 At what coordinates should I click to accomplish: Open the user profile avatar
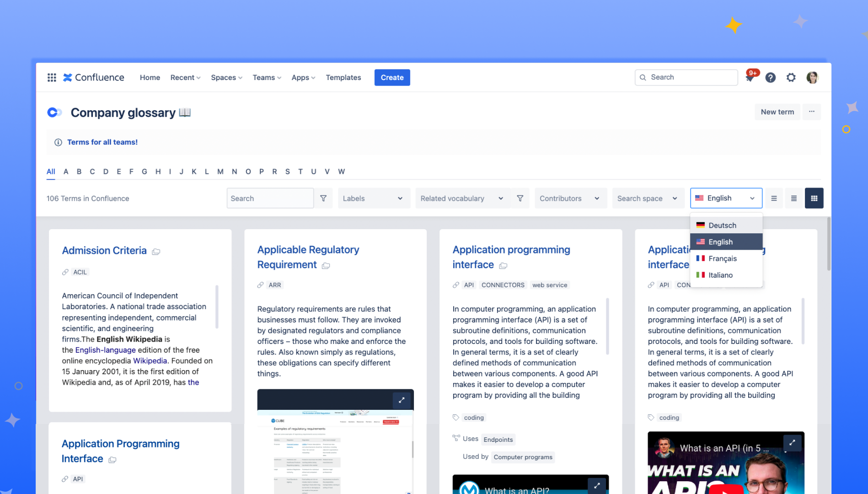pyautogui.click(x=812, y=77)
